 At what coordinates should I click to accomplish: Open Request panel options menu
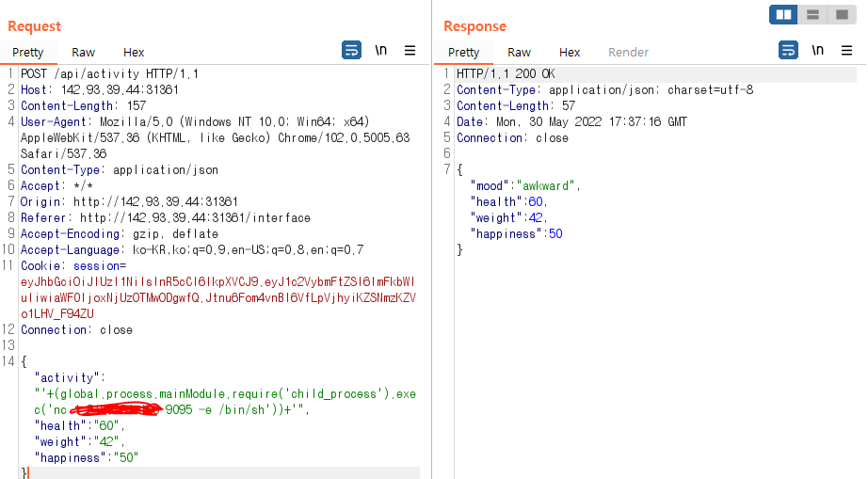pyautogui.click(x=410, y=50)
